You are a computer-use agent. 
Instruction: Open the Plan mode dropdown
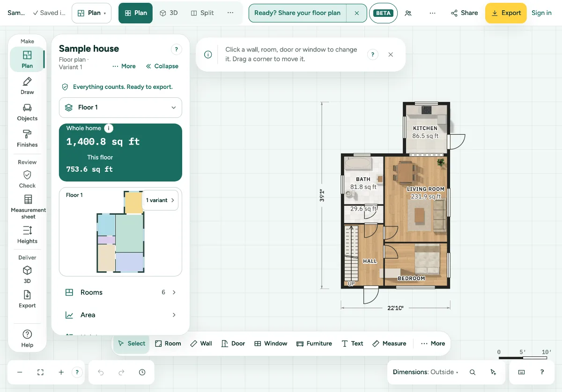(x=91, y=13)
